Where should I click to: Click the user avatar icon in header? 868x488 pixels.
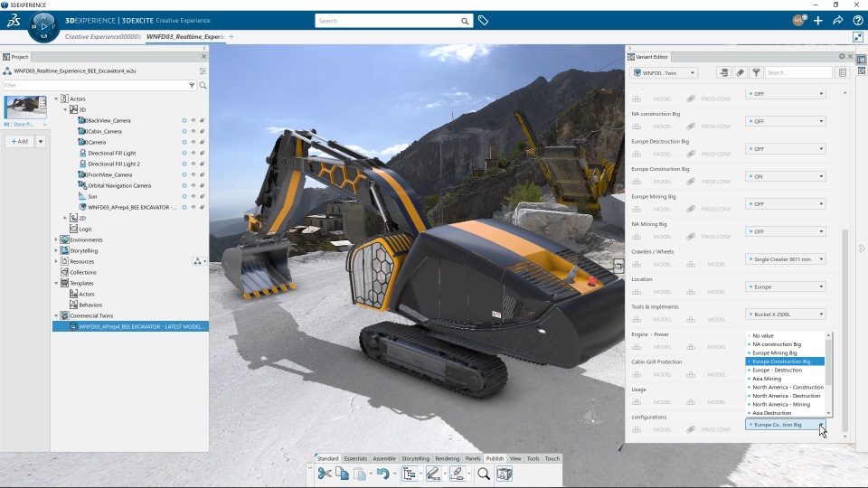tap(798, 20)
